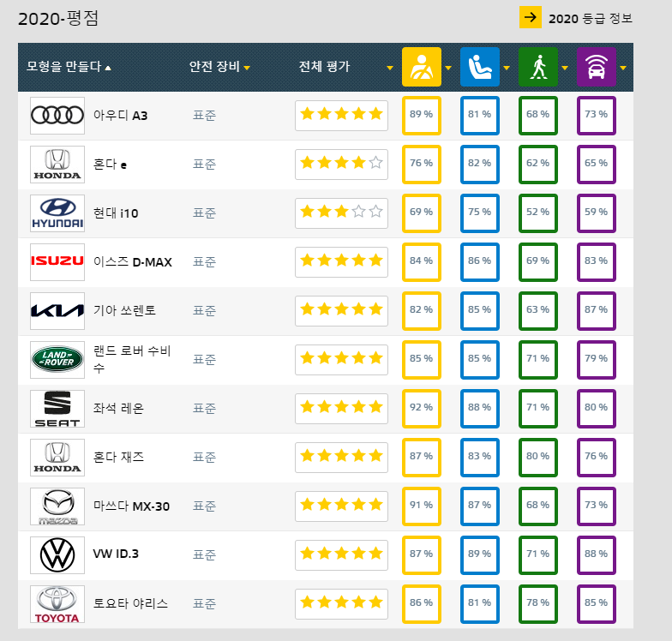Click the blue 88 % box for 좌석 레온

tap(480, 409)
